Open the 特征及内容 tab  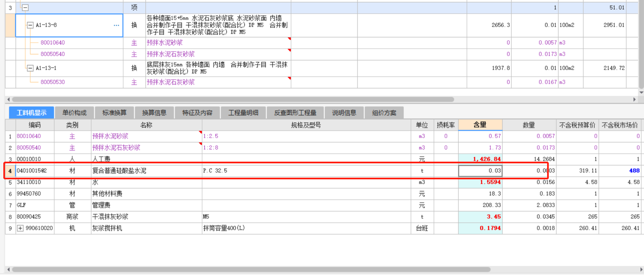(x=197, y=113)
